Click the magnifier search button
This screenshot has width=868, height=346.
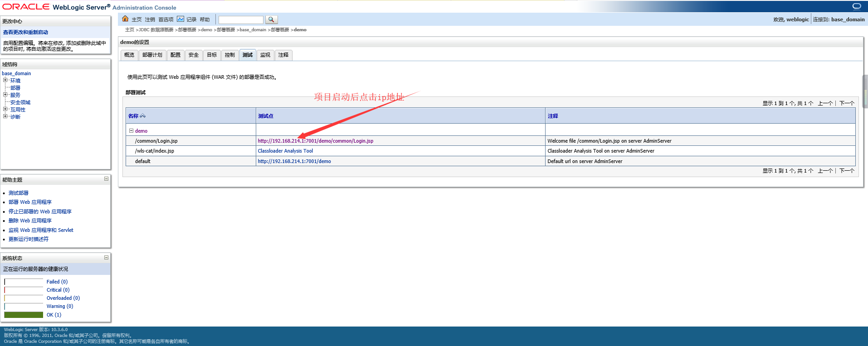tap(271, 19)
